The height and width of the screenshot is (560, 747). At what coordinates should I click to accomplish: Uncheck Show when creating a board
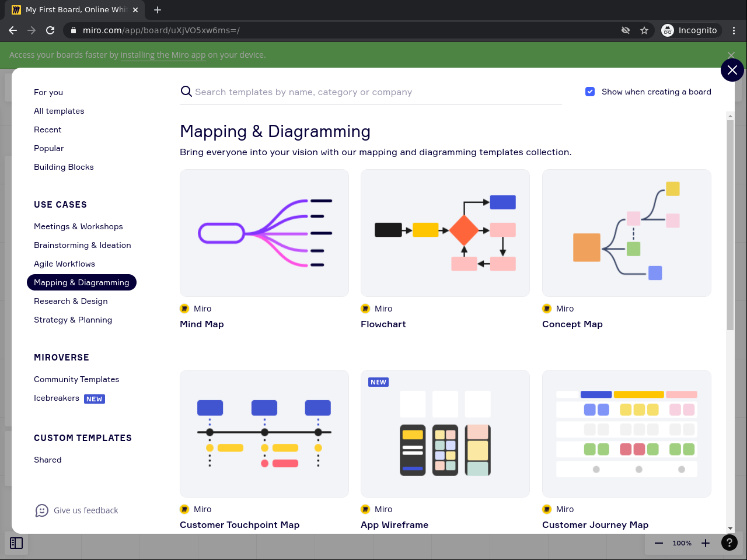coord(590,92)
